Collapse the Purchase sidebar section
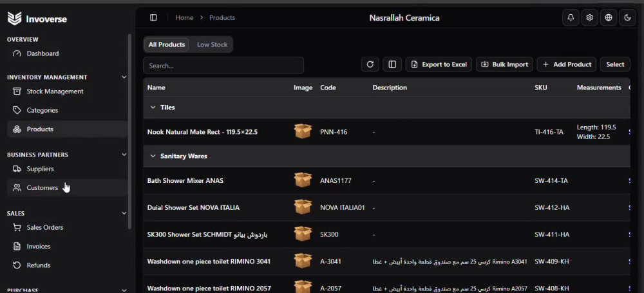Viewport: 644px width, 293px height. tap(124, 290)
